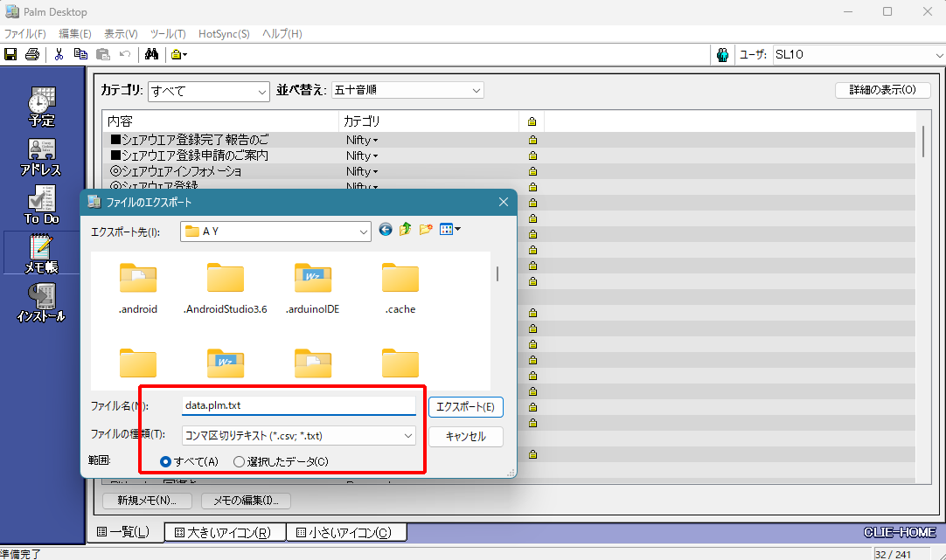Go up one folder level
Screen dimensions: 946x560
click(406, 229)
